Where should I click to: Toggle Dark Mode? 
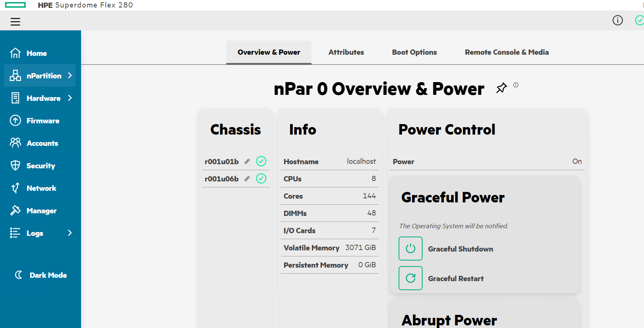coord(41,275)
